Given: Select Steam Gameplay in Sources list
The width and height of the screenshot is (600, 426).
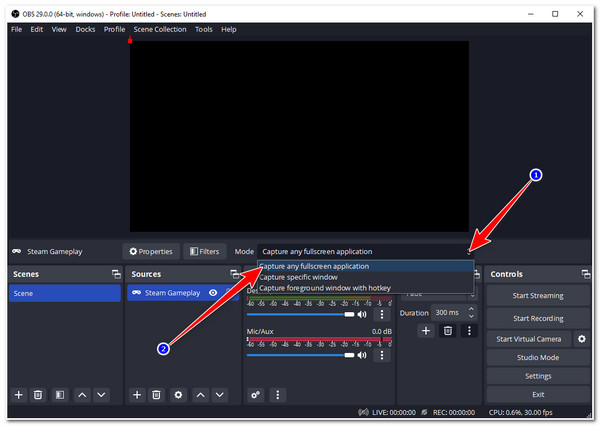Looking at the screenshot, I should (173, 293).
